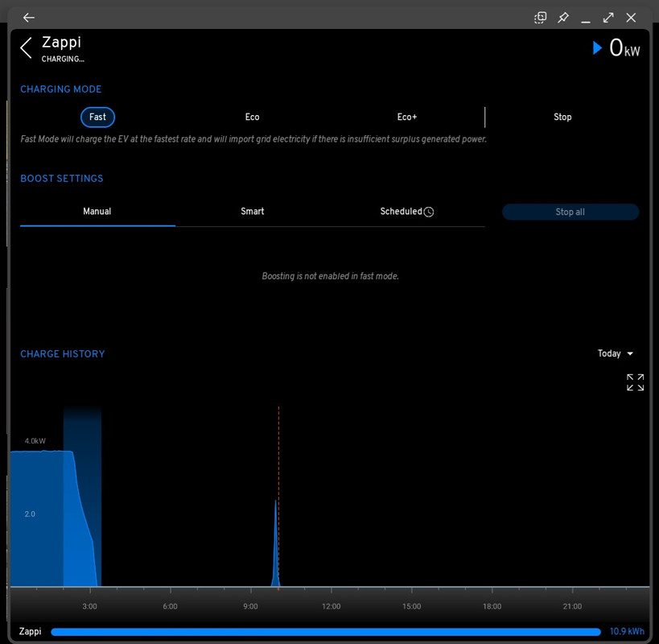659x644 pixels.
Task: Click the 4.0kW axis label
Action: (35, 441)
